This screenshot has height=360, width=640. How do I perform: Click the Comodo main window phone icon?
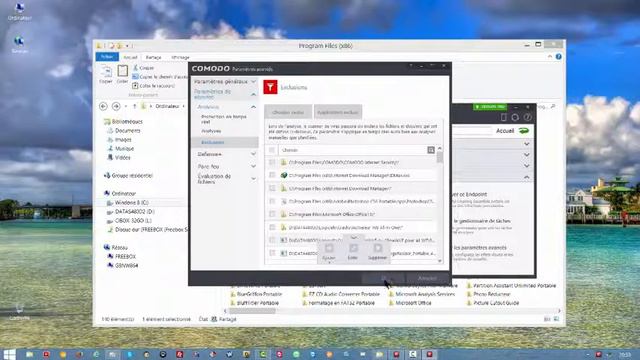click(x=503, y=118)
